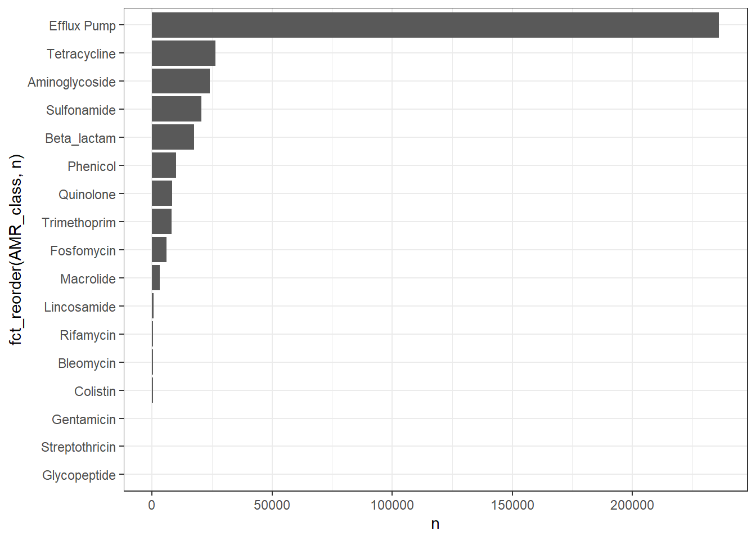Click the 100000 x-axis tick label
The width and height of the screenshot is (756, 540).
pos(392,505)
